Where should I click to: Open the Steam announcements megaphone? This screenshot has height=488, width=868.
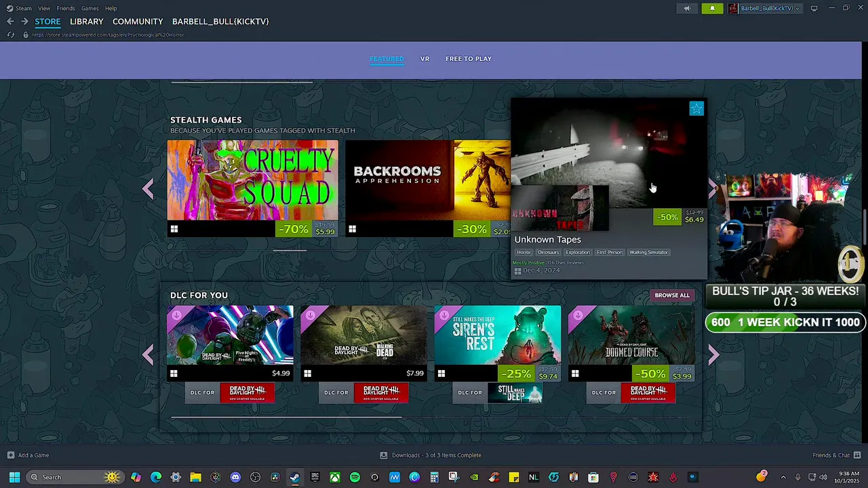(x=687, y=8)
